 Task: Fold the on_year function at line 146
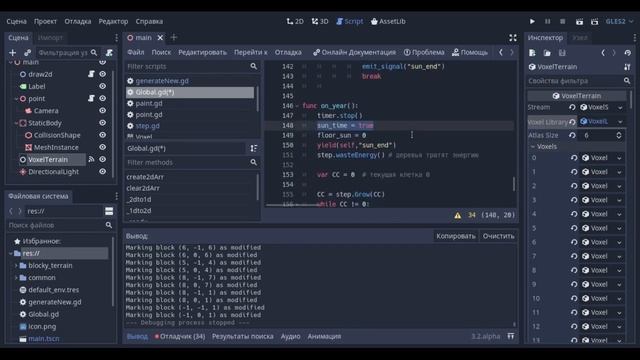point(297,106)
